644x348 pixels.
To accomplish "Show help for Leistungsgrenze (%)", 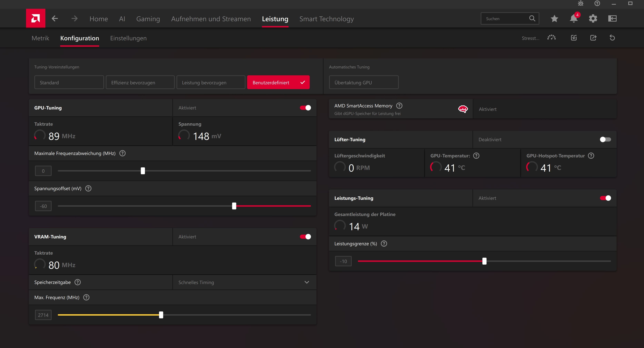I will [x=384, y=244].
